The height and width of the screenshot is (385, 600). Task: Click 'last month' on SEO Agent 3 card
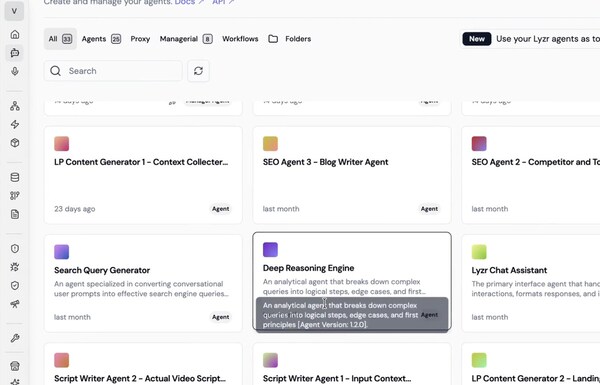click(281, 209)
